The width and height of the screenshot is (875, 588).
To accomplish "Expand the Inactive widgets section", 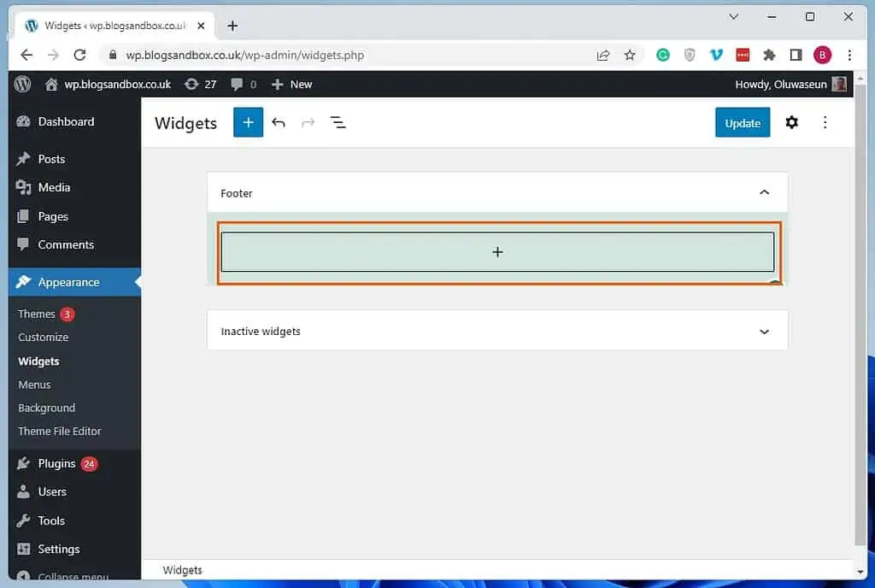I will click(763, 331).
